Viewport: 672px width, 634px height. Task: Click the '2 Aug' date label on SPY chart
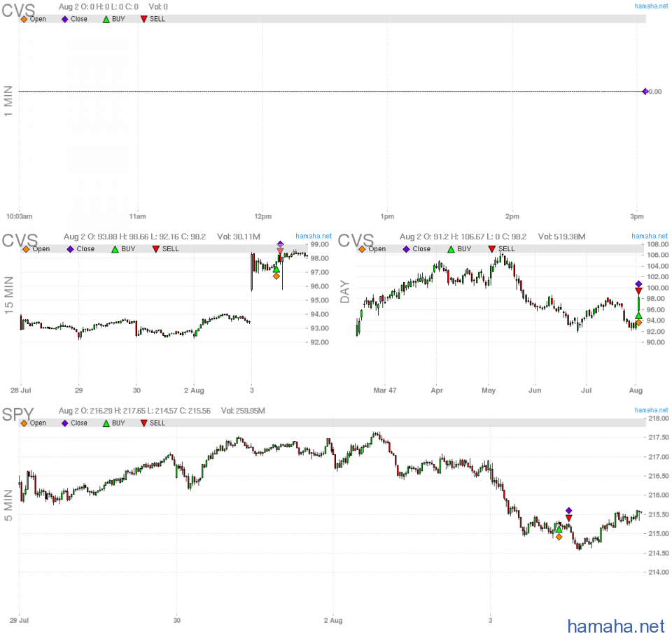[333, 620]
